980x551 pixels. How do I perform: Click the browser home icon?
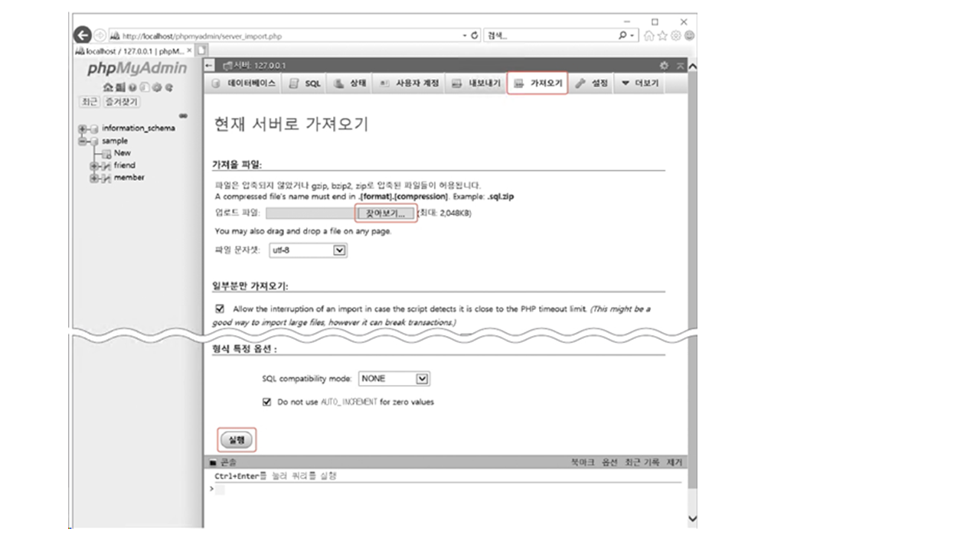pos(649,36)
